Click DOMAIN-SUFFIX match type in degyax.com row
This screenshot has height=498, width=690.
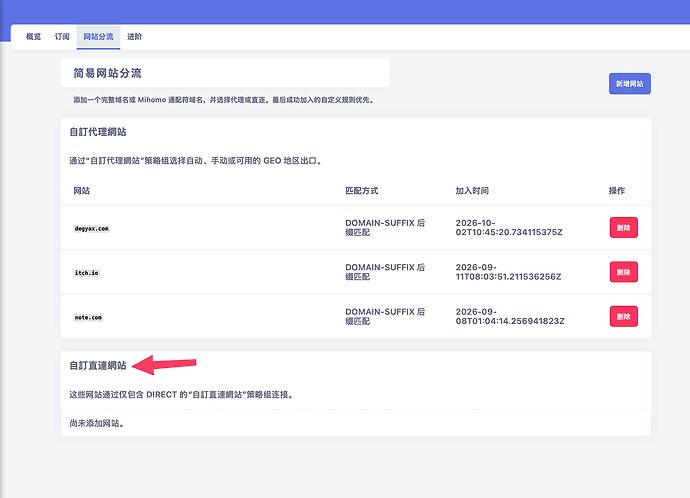click(385, 227)
